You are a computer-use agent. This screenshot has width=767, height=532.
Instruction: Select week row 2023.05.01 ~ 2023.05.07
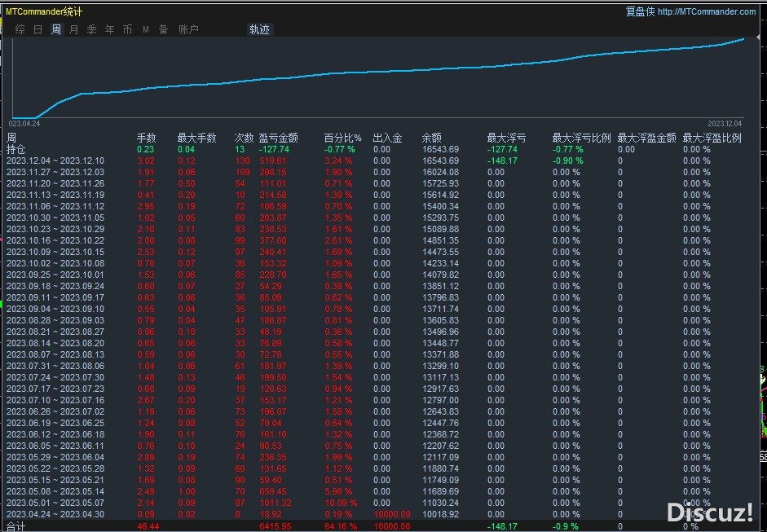(55, 504)
